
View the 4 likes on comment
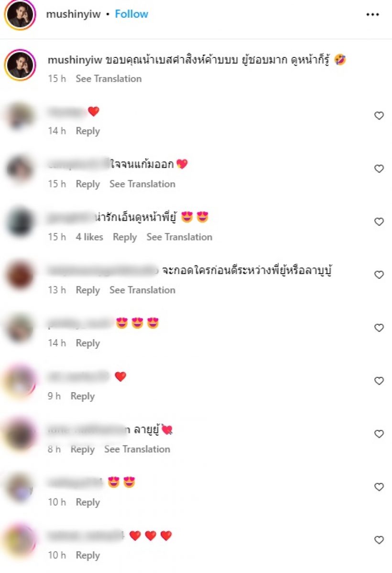[89, 237]
